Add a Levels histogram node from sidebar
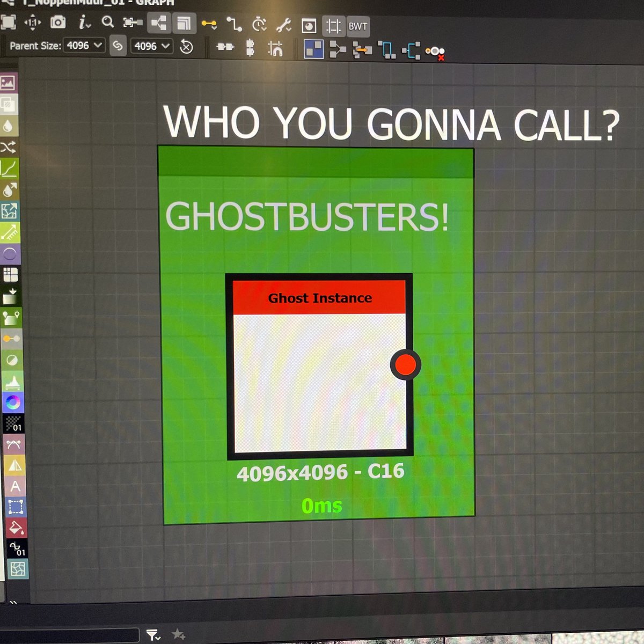This screenshot has height=644, width=644. tap(12, 380)
